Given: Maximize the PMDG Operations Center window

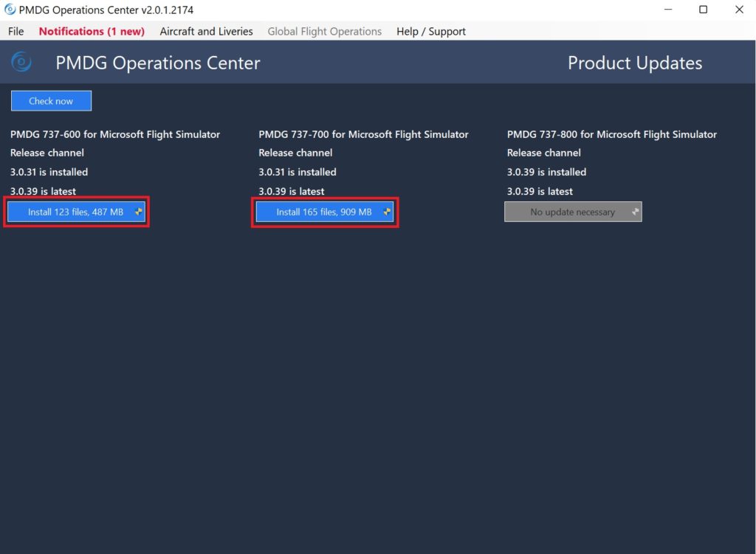Looking at the screenshot, I should [x=704, y=10].
